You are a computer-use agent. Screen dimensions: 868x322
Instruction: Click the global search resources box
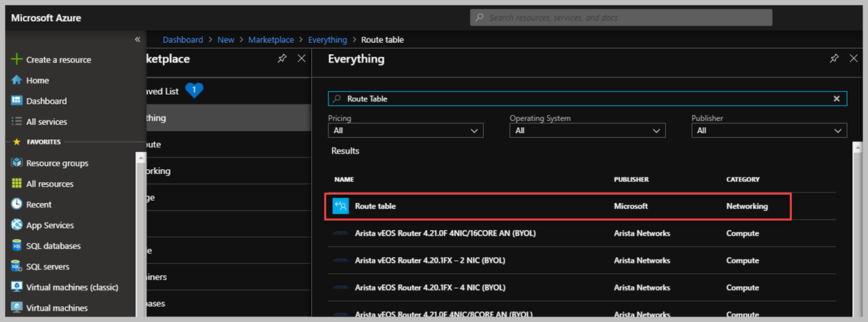(621, 17)
